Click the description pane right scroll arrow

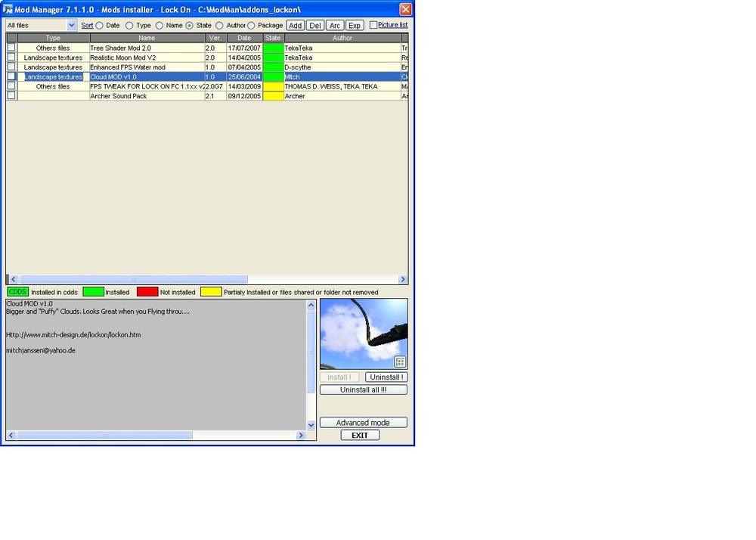point(300,436)
